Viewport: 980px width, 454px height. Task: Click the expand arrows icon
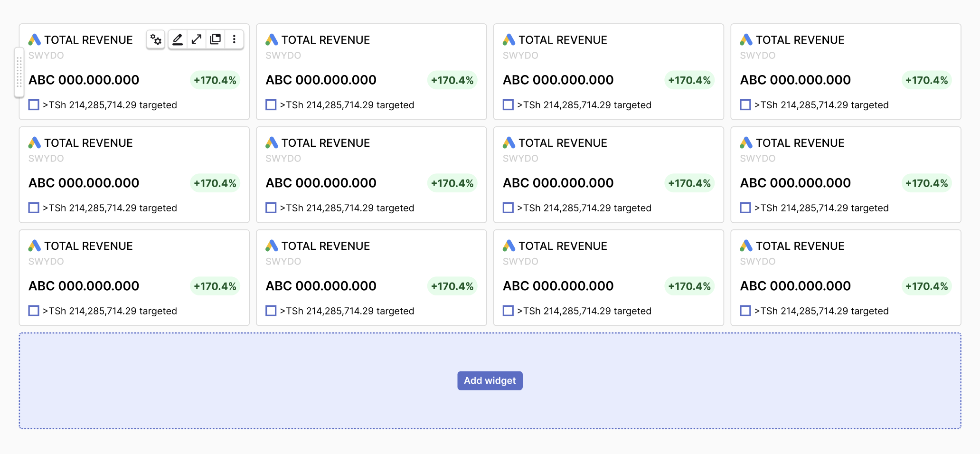pos(197,39)
